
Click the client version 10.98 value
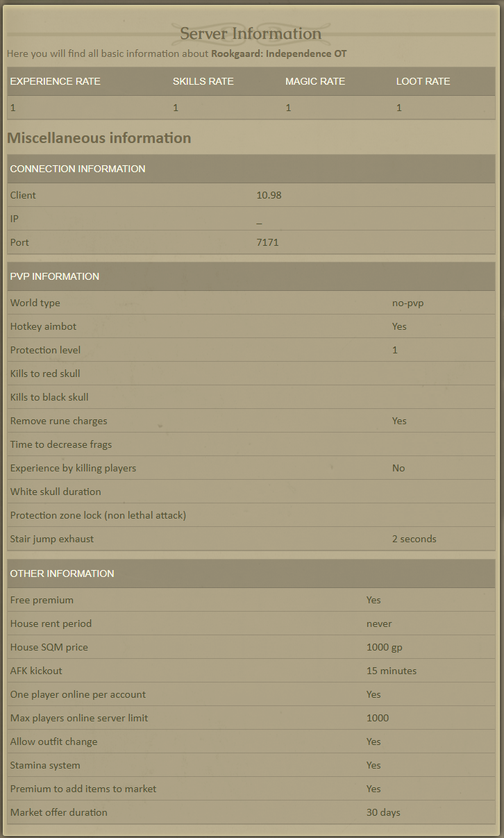269,195
